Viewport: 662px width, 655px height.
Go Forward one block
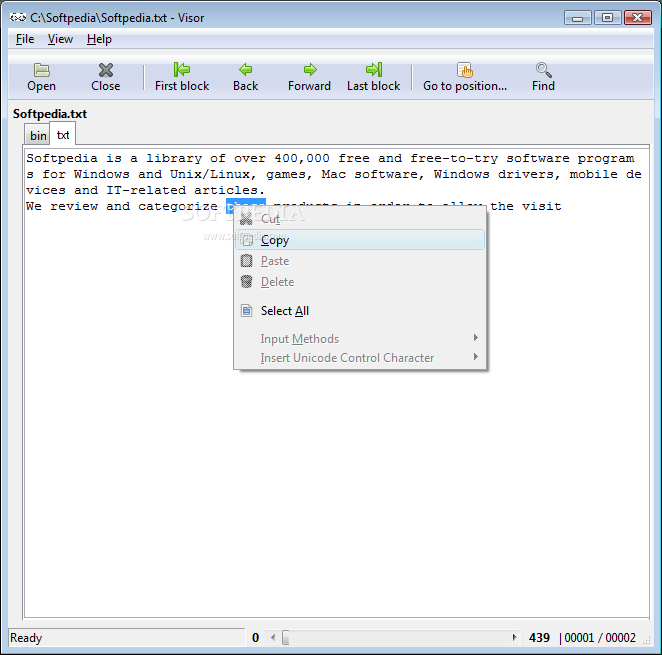click(309, 77)
